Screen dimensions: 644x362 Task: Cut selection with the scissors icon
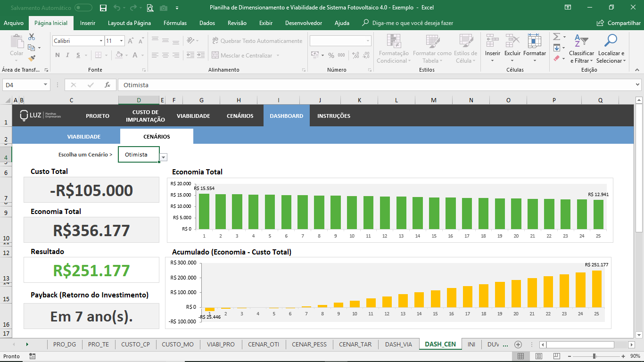tap(32, 37)
